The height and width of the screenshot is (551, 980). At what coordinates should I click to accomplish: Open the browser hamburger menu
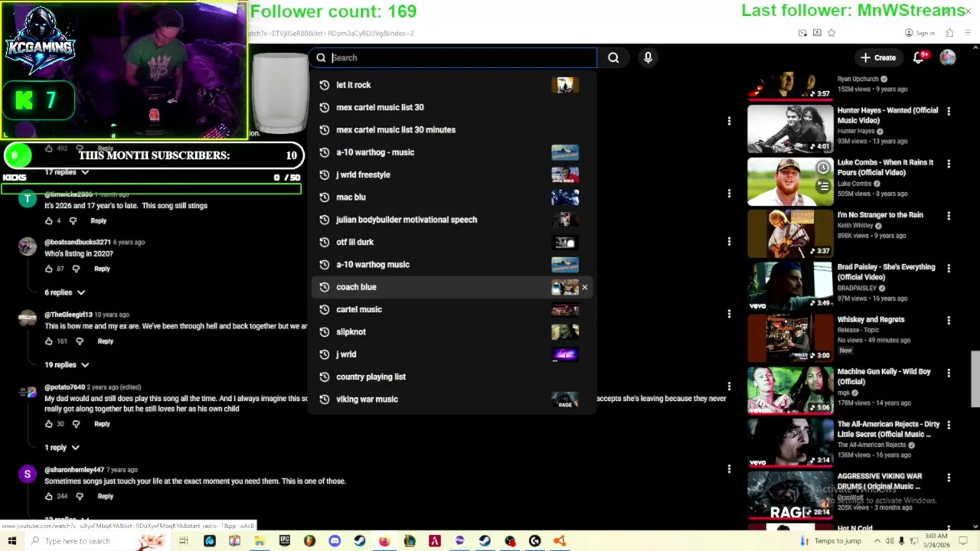pyautogui.click(x=968, y=33)
